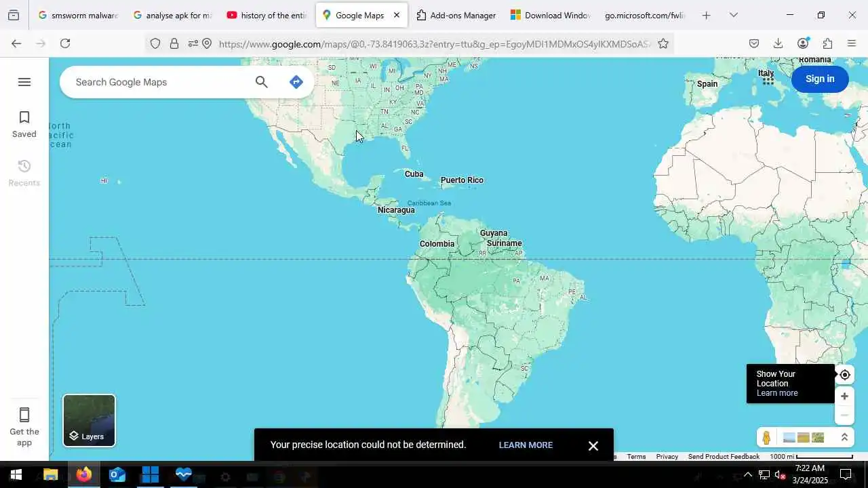Open the Windows Start menu
868x488 pixels.
(16, 474)
